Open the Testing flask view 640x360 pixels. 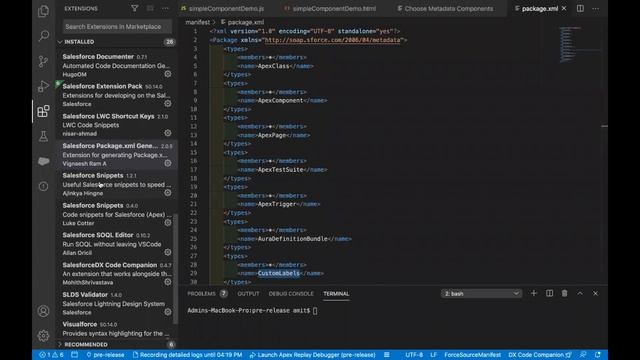point(43,136)
